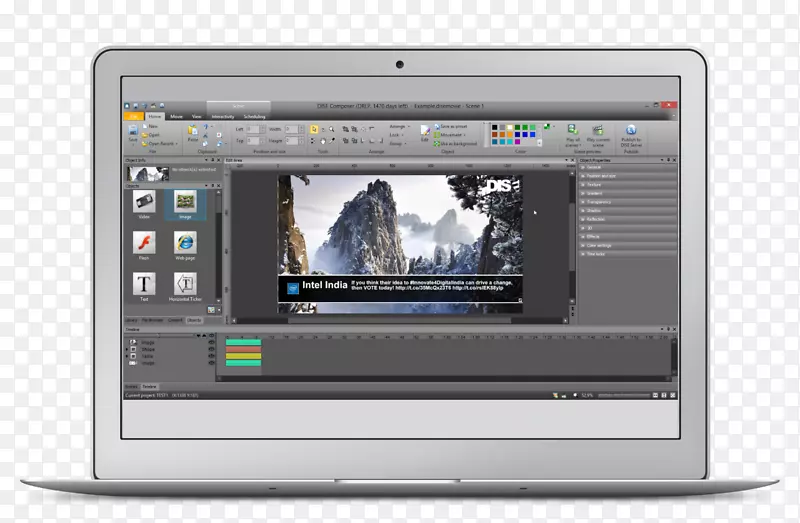Click the Height input field
The width and height of the screenshot is (800, 523).
(x=292, y=141)
